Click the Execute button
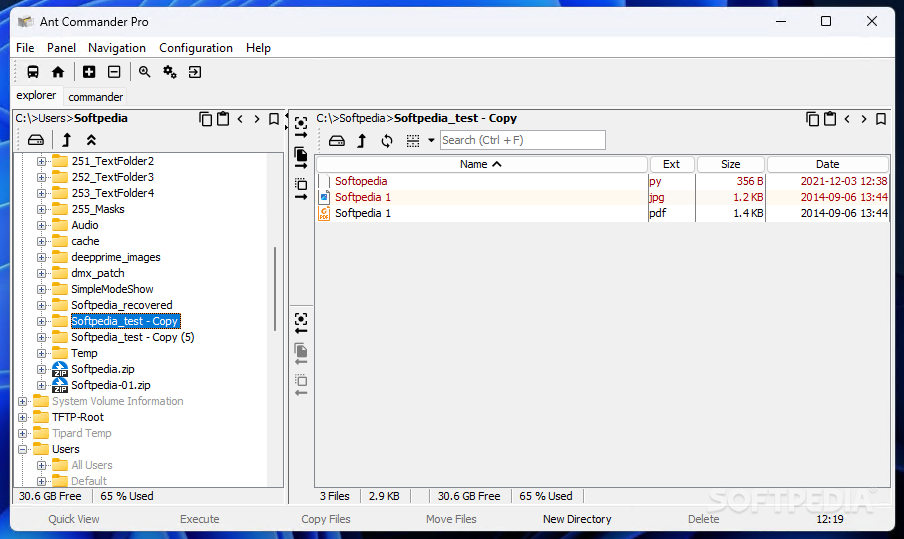The height and width of the screenshot is (539, 904). point(199,519)
